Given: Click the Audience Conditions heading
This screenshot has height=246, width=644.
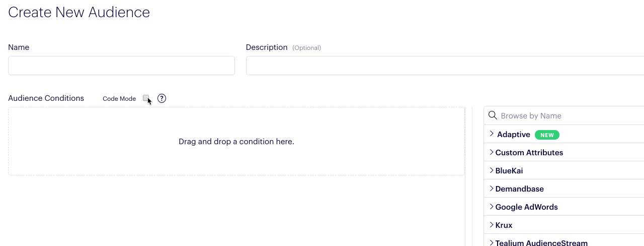Looking at the screenshot, I should (46, 98).
